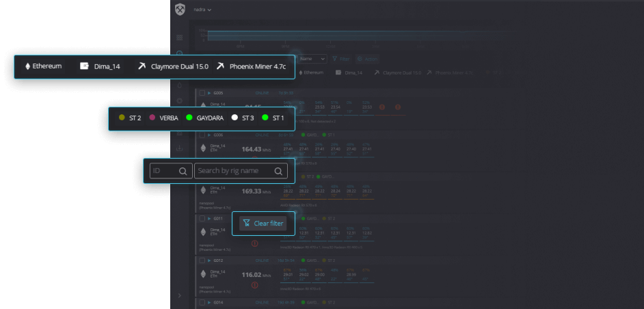Click the first red error icon on G005
The width and height of the screenshot is (644, 309).
click(x=382, y=107)
